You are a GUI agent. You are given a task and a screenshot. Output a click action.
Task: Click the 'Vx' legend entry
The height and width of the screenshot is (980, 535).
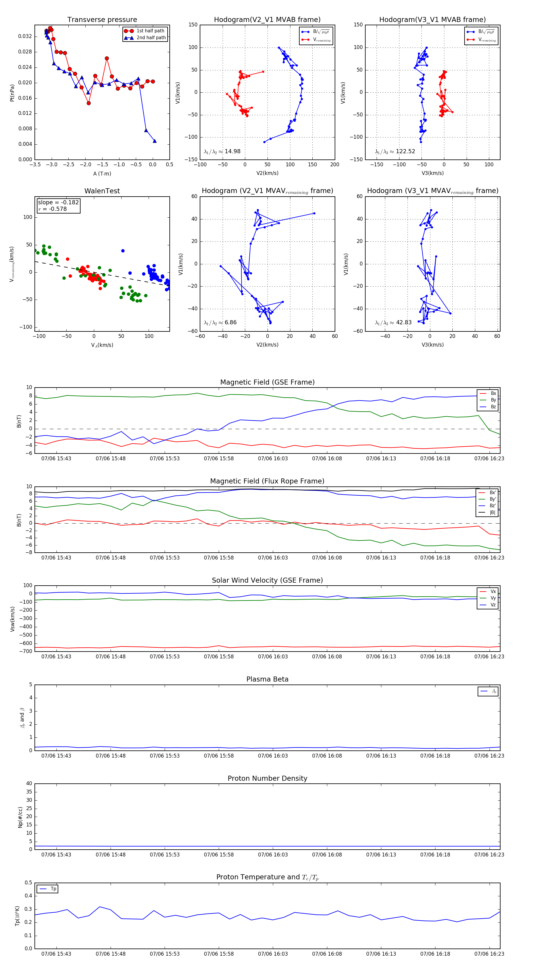(488, 592)
